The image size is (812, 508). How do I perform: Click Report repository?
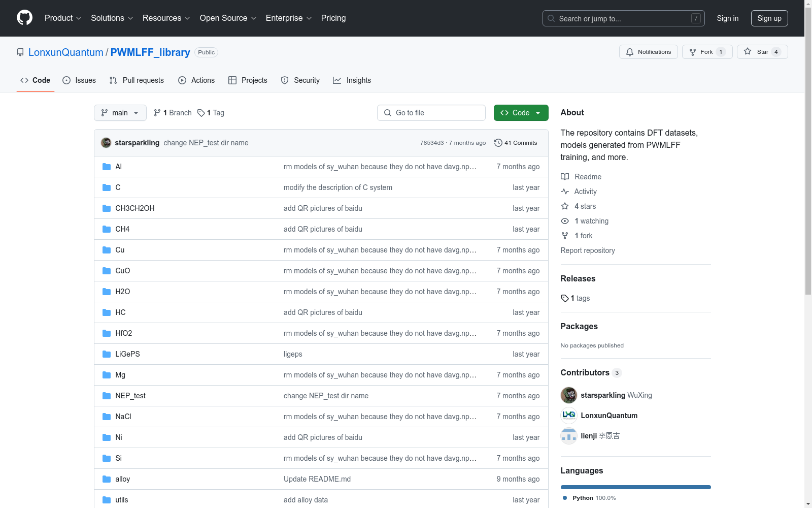[588, 250]
